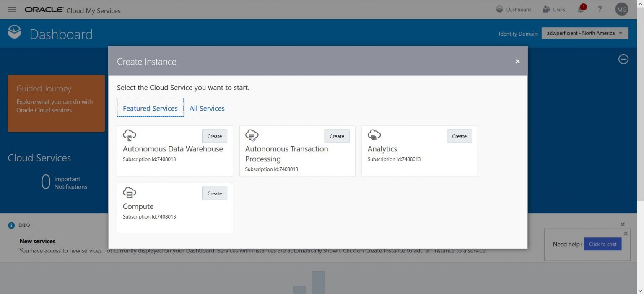Create an Autonomous Data Warehouse instance
The height and width of the screenshot is (294, 644).
pyautogui.click(x=214, y=136)
